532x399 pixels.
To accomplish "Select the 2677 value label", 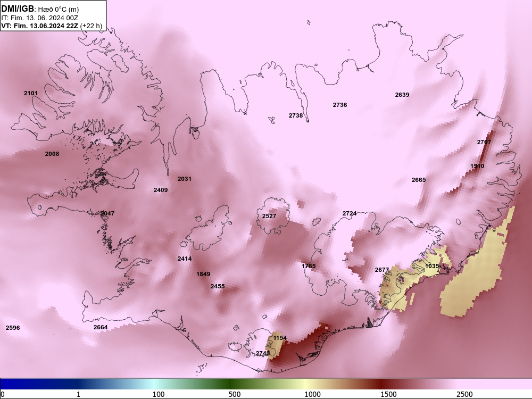I will tap(382, 270).
